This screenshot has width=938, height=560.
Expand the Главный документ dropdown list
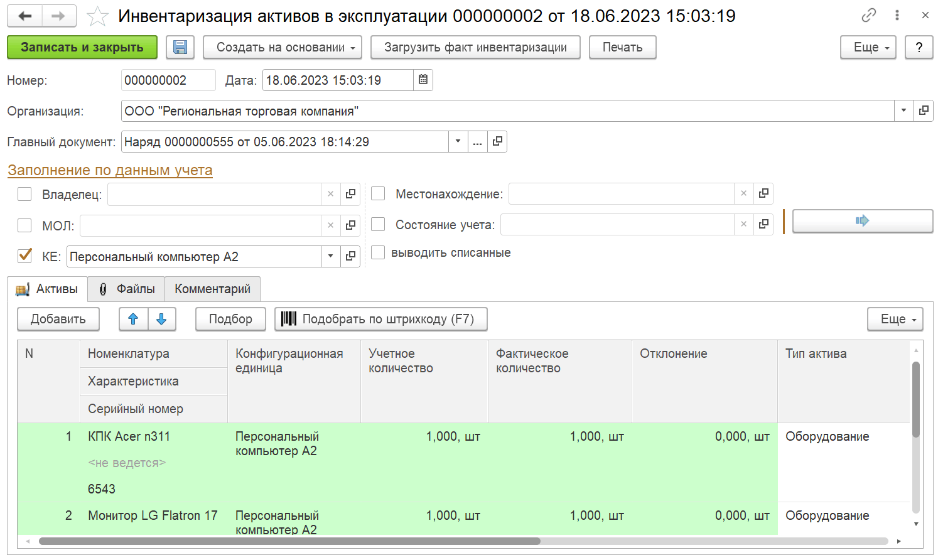click(458, 141)
